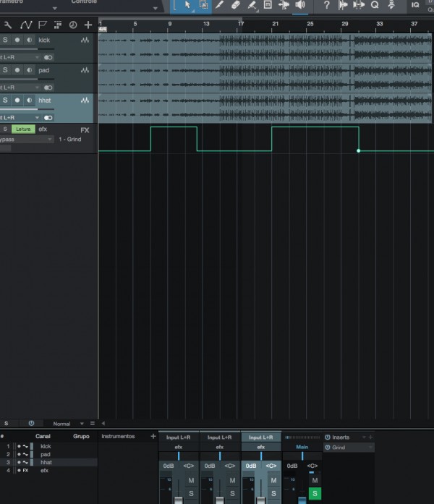Solo the kick track
Image resolution: width=434 pixels, height=504 pixels.
5,40
